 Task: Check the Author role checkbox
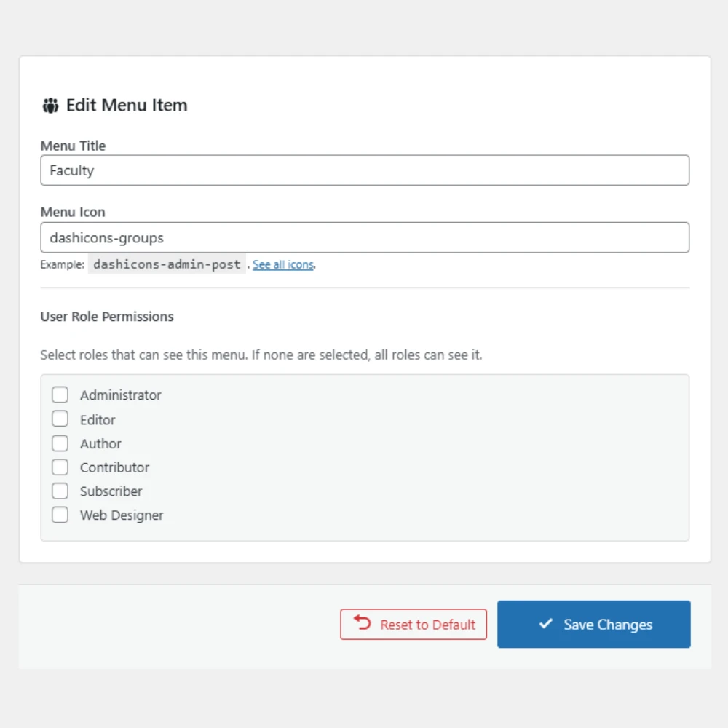click(x=60, y=443)
